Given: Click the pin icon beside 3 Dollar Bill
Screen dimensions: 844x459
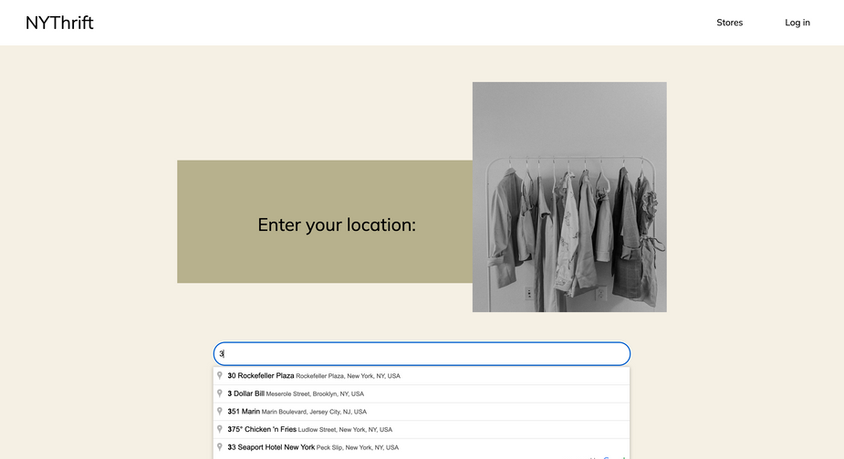Looking at the screenshot, I should point(220,393).
